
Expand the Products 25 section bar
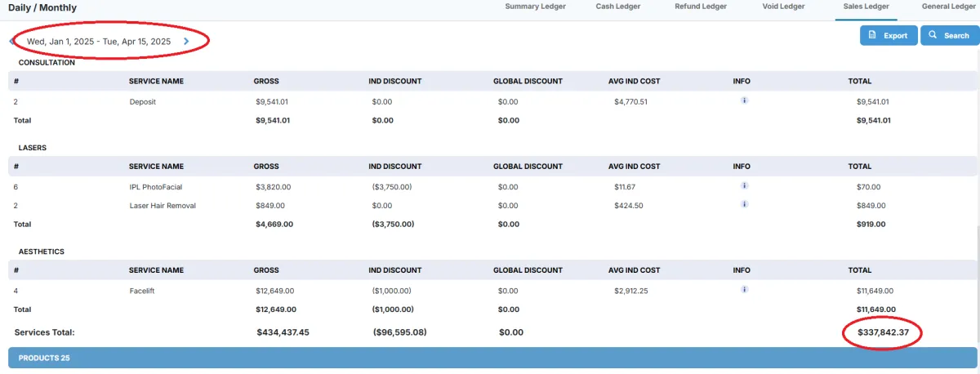492,358
